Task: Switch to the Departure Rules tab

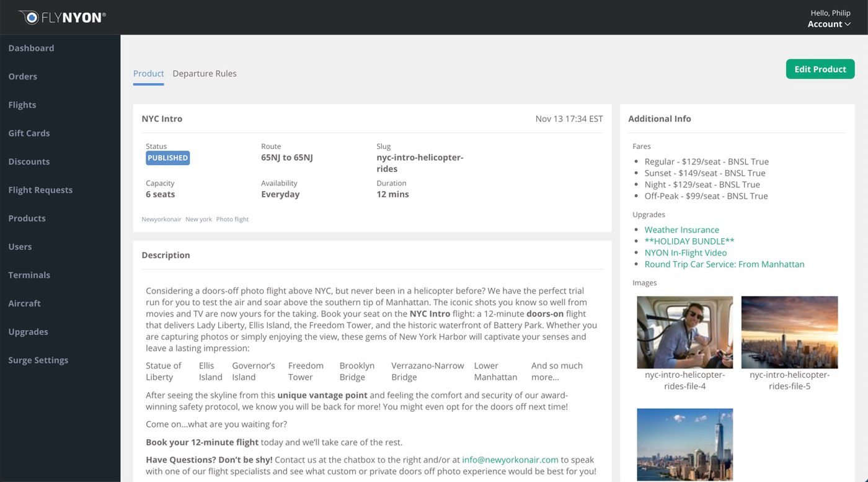Action: 205,73
